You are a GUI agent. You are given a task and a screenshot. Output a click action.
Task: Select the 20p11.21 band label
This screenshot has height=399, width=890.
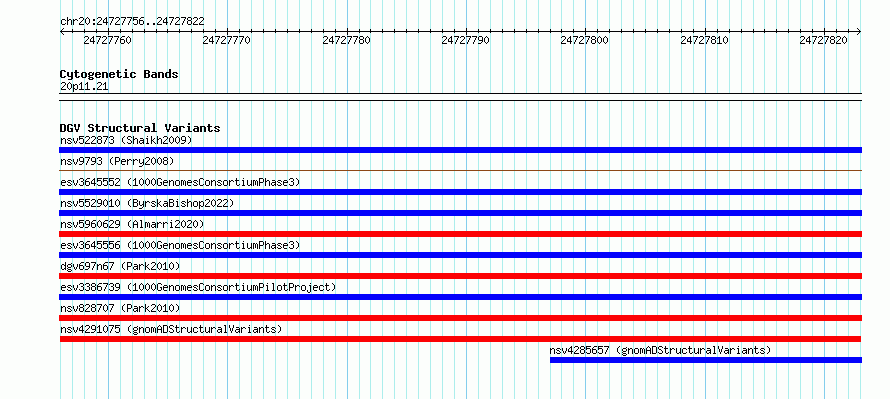[84, 87]
